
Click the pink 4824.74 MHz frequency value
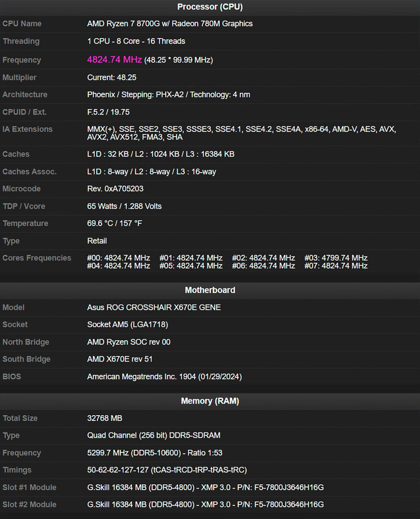click(x=115, y=60)
